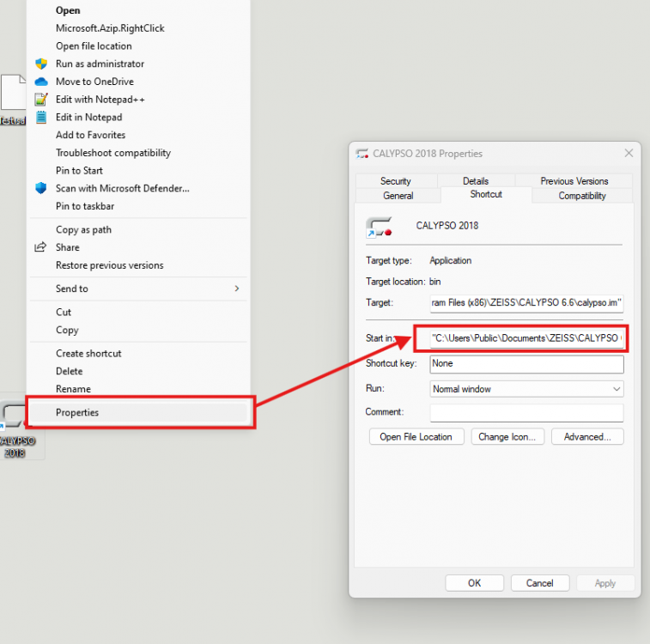Screen dimensions: 650x644
Task: Select the Send to menu entry
Action: [x=72, y=289]
